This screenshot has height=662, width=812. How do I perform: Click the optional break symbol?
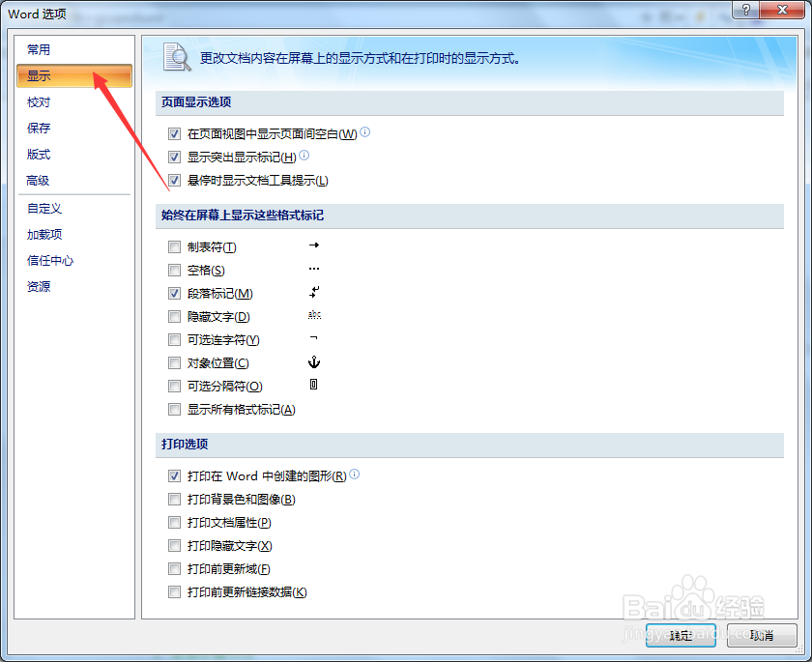[313, 384]
